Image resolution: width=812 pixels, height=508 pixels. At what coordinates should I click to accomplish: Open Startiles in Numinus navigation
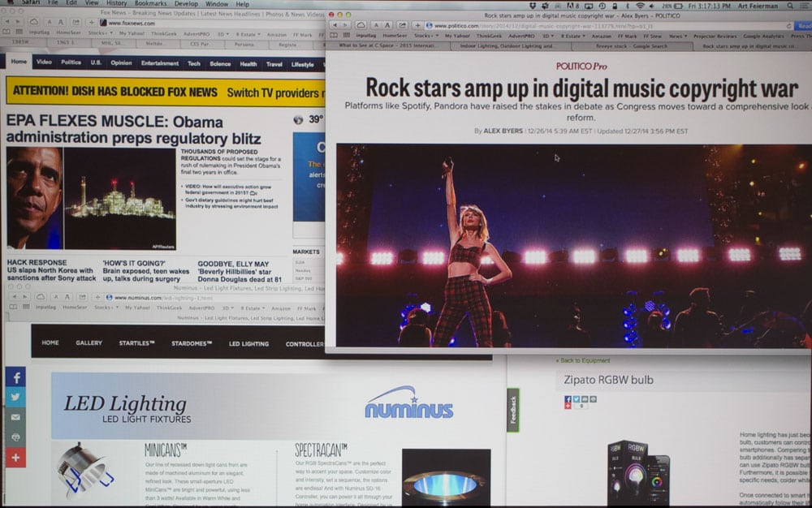[136, 343]
